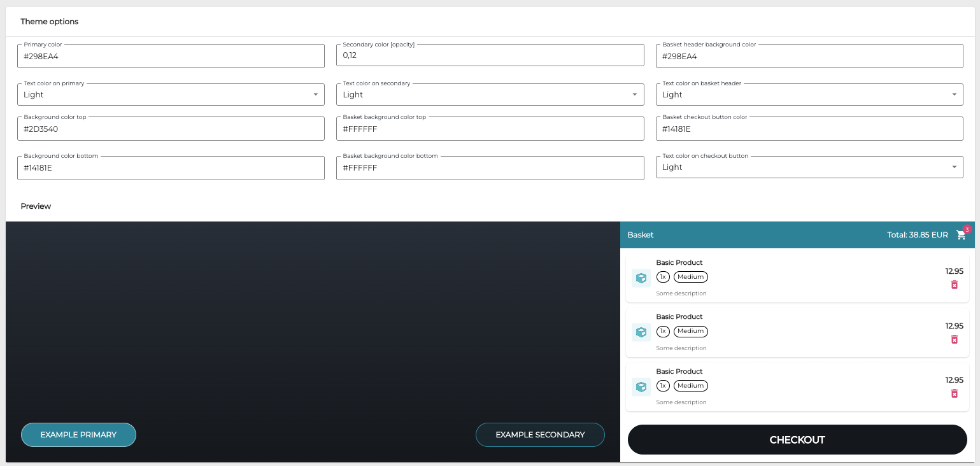This screenshot has width=980, height=466.
Task: Focus the Primary color input field
Action: click(171, 56)
